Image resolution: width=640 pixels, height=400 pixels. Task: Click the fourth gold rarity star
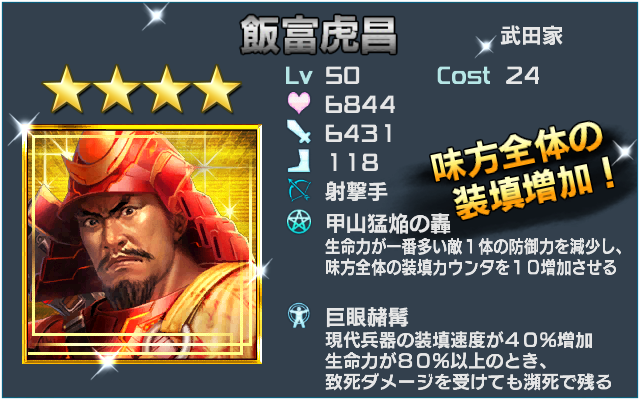click(x=217, y=89)
